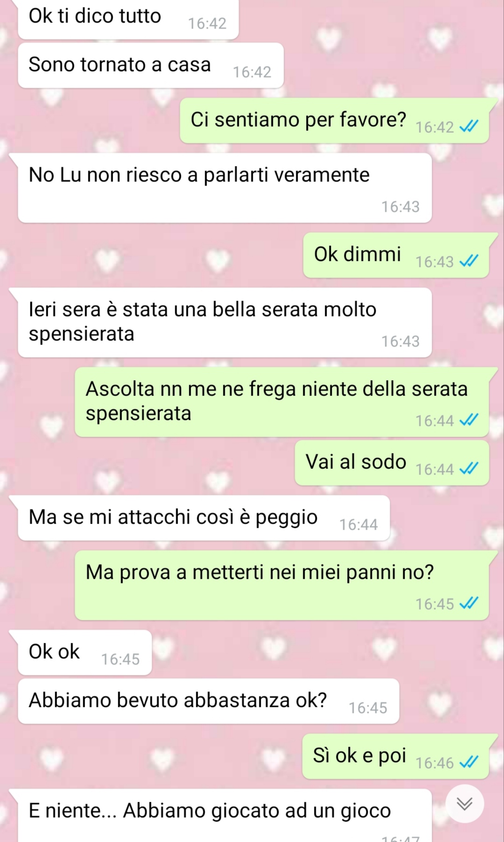Click the 16:45 timestamp next to "Ok ok"
The height and width of the screenshot is (842, 504).
pos(121,659)
